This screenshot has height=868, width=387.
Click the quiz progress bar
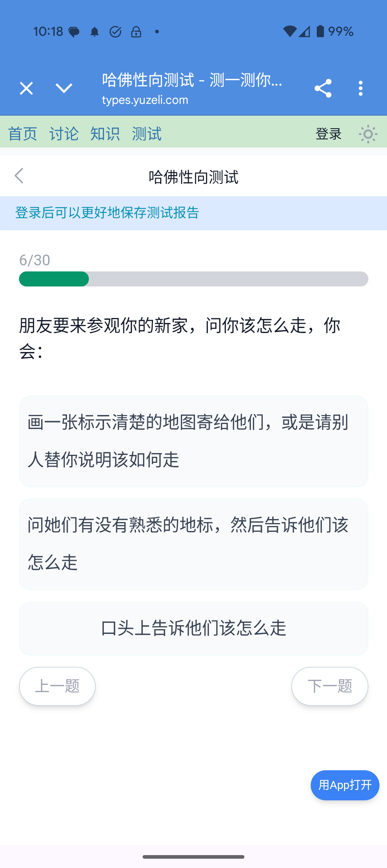(193, 279)
